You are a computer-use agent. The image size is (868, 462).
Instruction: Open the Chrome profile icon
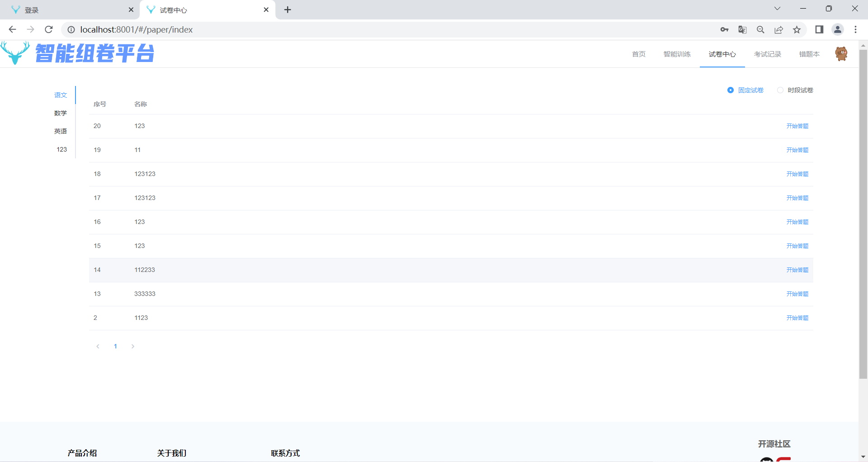[x=837, y=29]
